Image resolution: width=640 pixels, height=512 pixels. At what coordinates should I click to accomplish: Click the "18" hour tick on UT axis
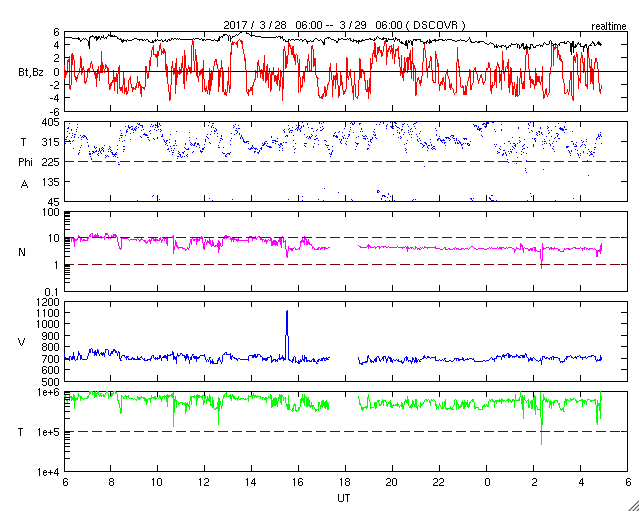pyautogui.click(x=345, y=482)
